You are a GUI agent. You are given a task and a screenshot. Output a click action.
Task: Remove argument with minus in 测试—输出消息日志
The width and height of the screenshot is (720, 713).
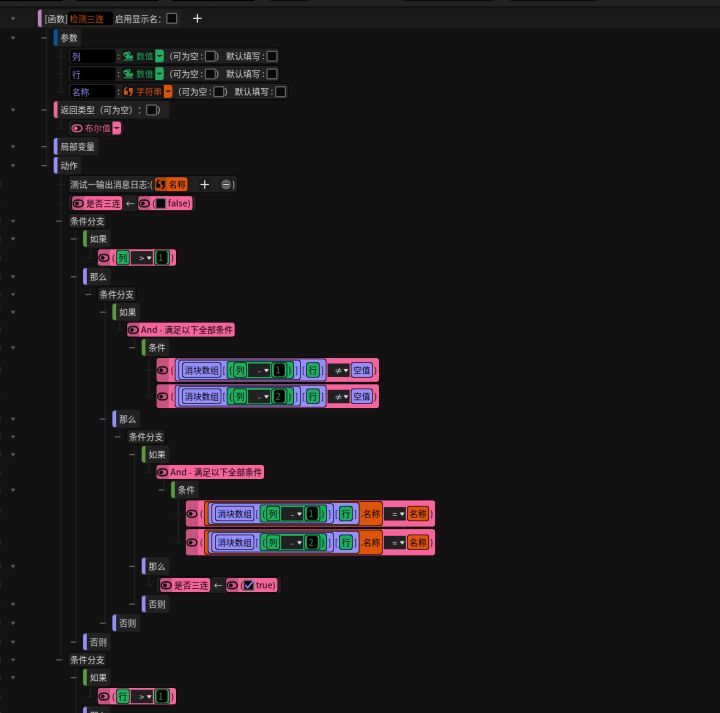point(225,185)
